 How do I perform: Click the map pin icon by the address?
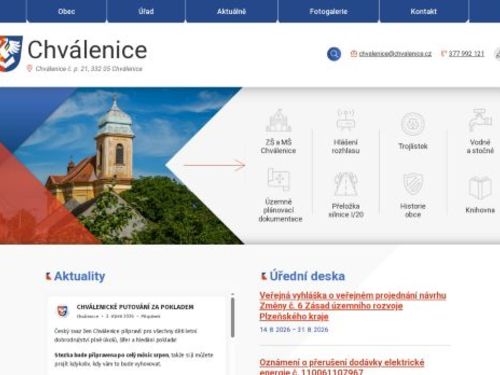pyautogui.click(x=29, y=68)
